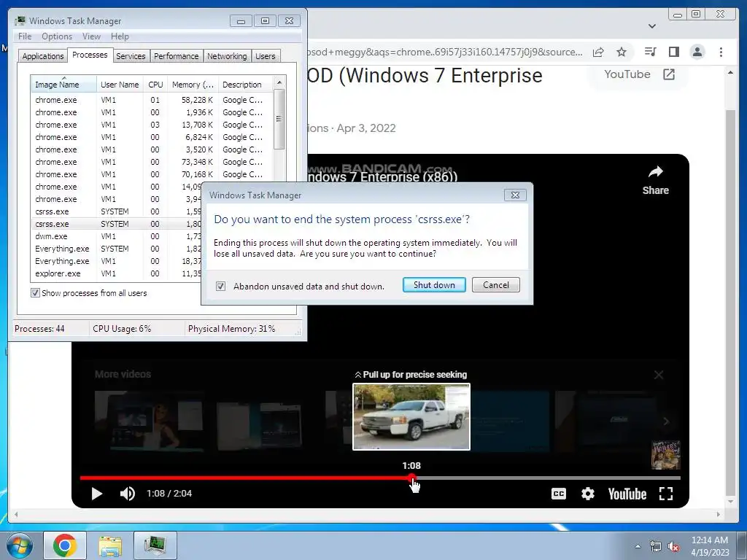Open video settings gear icon
The width and height of the screenshot is (747, 560).
[x=588, y=494]
